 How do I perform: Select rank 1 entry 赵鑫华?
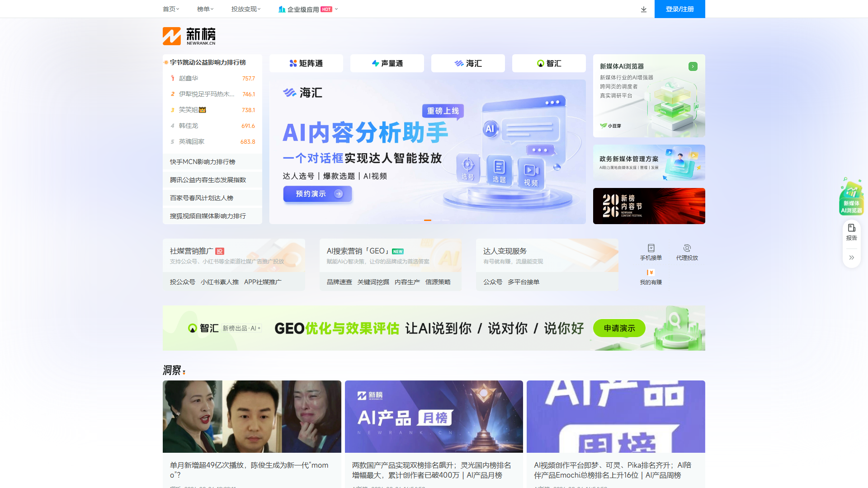click(212, 78)
